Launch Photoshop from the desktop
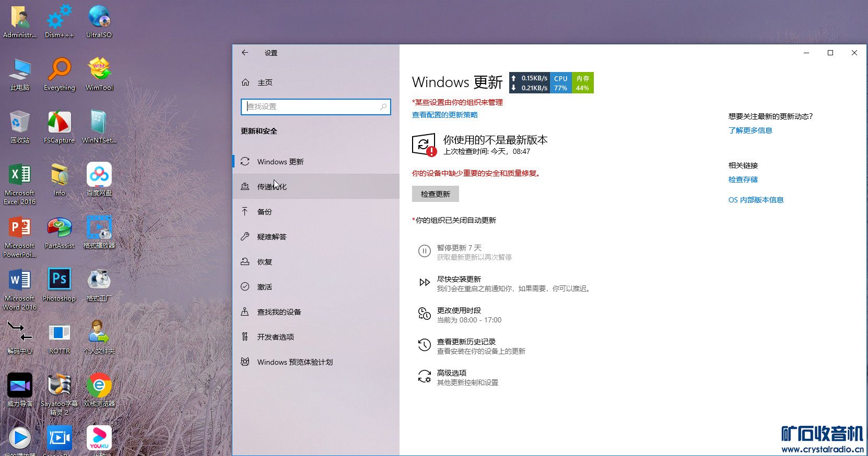This screenshot has width=868, height=456. [59, 284]
